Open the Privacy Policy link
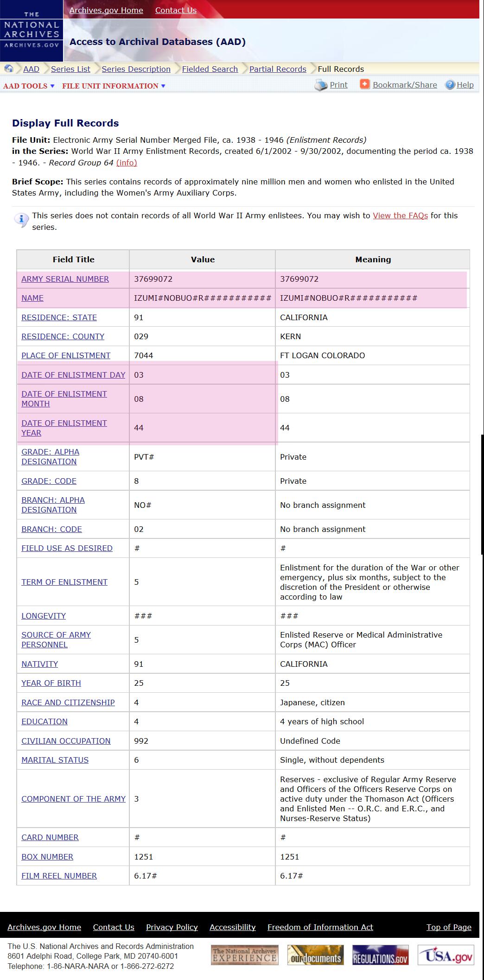484x980 pixels. pyautogui.click(x=172, y=927)
